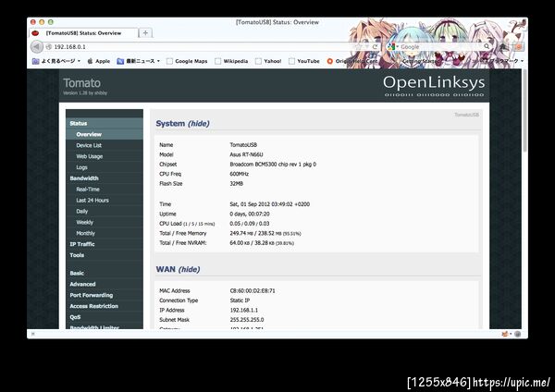
Task: Reload the page with the refresh icon
Action: pyautogui.click(x=375, y=47)
